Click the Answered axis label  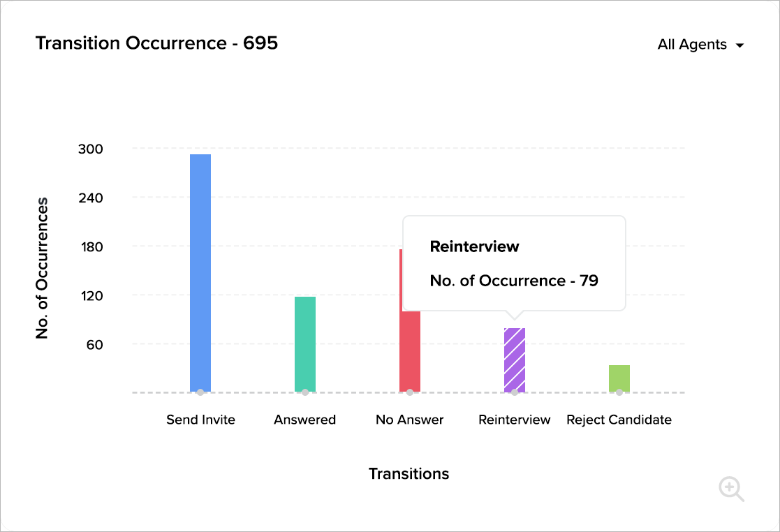[304, 420]
